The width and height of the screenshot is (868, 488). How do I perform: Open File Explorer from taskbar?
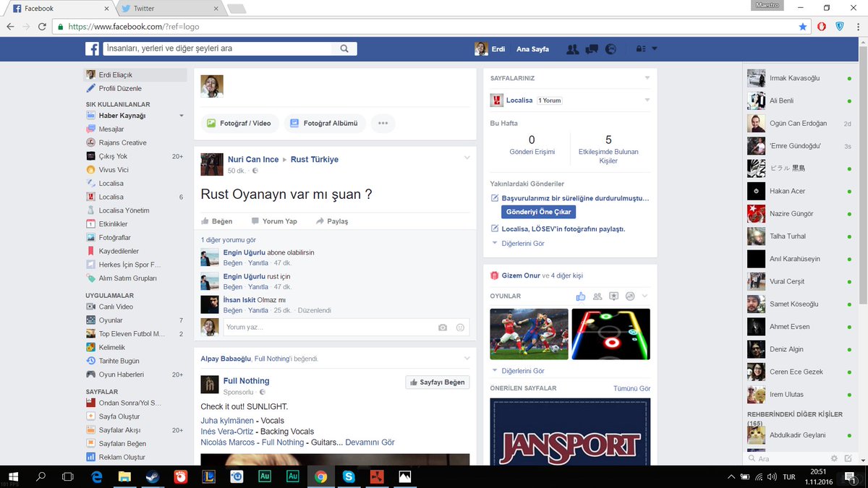pos(125,476)
